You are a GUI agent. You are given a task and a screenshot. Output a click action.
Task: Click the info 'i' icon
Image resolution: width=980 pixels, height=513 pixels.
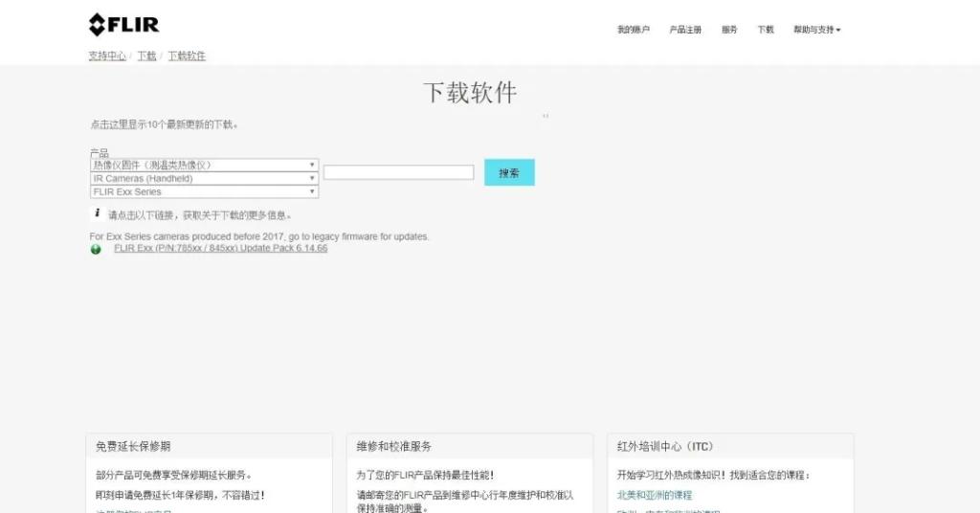pos(97,213)
